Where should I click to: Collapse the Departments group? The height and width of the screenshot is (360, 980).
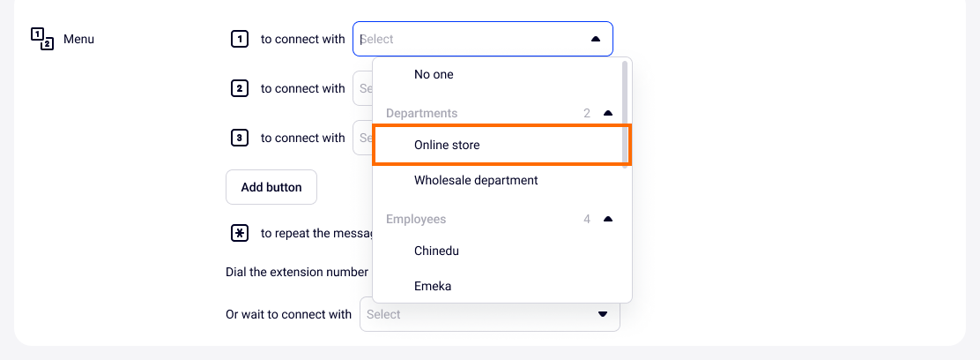(607, 113)
